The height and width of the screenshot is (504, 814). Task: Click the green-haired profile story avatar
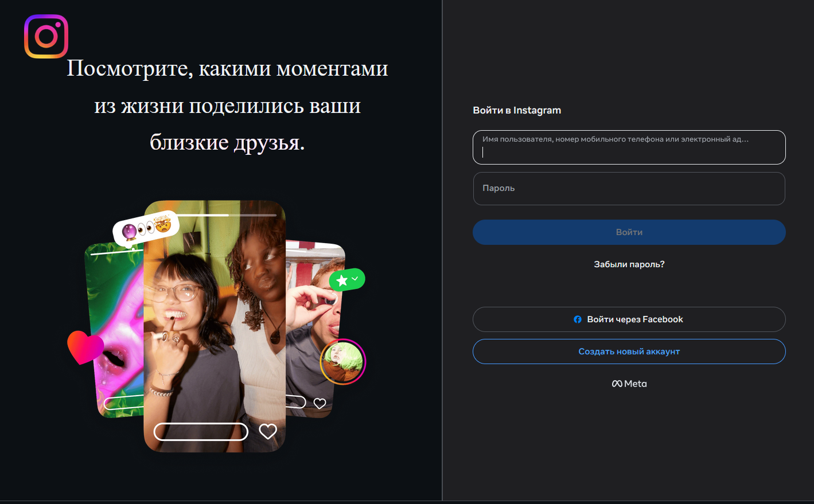pyautogui.click(x=342, y=361)
